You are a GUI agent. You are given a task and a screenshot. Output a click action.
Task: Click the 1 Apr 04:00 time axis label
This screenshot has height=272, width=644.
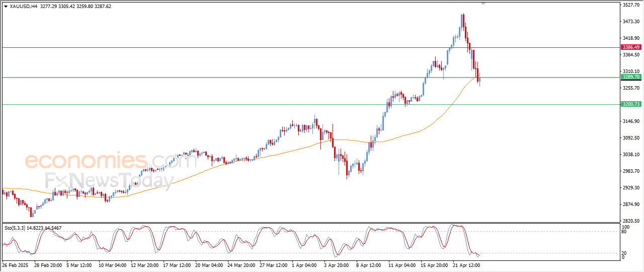(x=305, y=264)
